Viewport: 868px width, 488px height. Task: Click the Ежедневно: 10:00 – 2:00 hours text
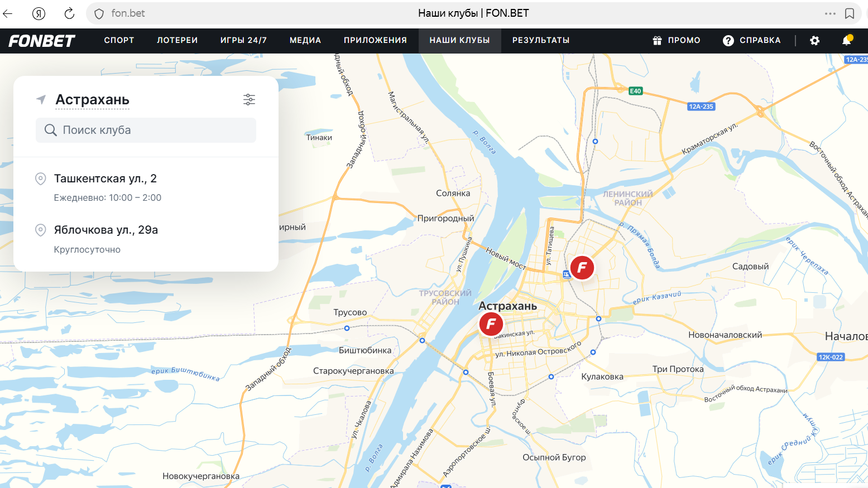coord(108,198)
